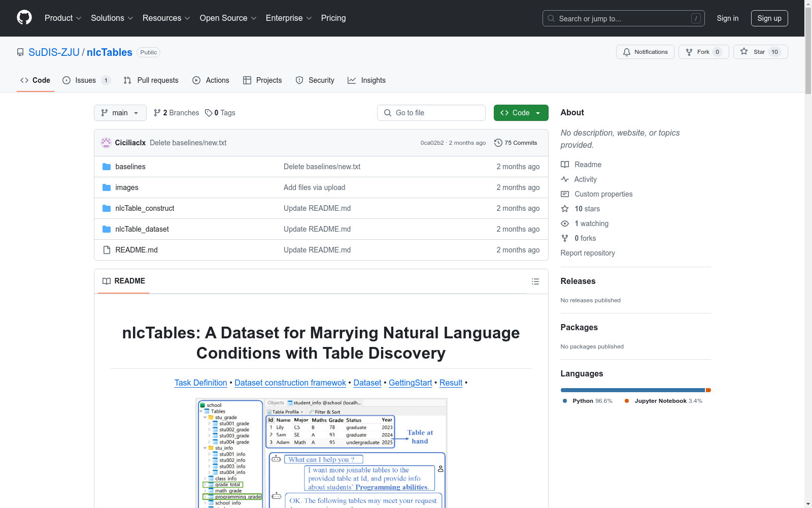
Task: Click the Readme book icon in About
Action: pyautogui.click(x=565, y=165)
